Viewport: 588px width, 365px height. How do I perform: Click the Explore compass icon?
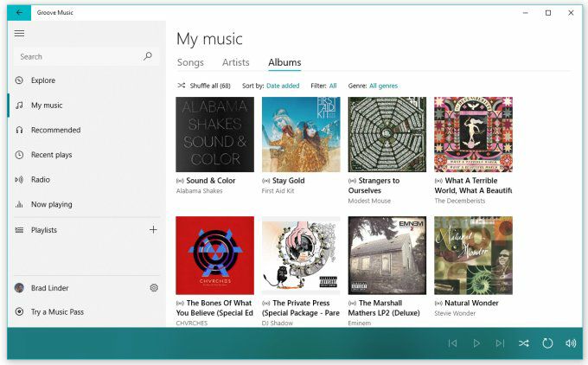[x=19, y=80]
